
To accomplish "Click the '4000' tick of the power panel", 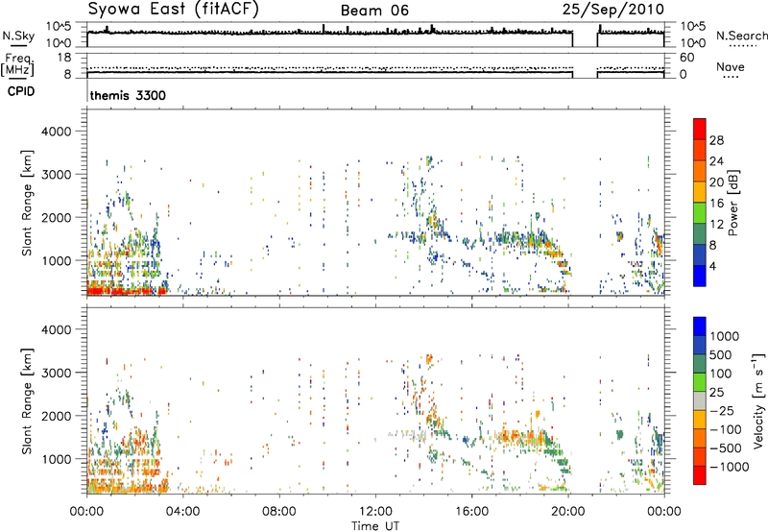I will click(x=56, y=132).
